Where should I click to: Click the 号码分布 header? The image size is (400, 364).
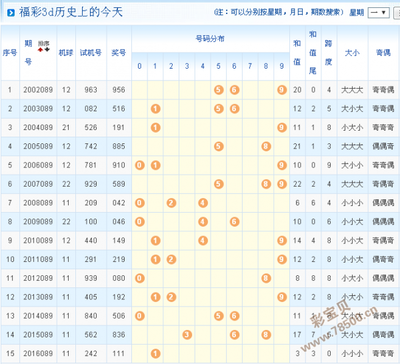tap(210, 39)
